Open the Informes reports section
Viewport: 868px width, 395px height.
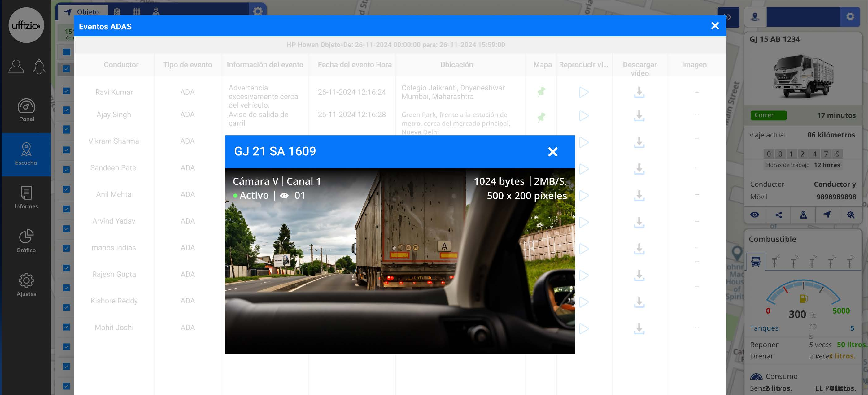click(26, 198)
